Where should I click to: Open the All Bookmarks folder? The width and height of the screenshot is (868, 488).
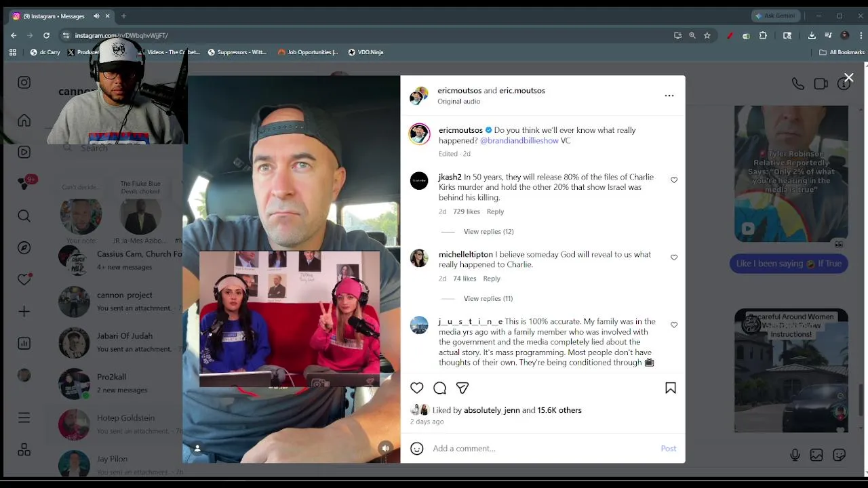click(x=842, y=52)
